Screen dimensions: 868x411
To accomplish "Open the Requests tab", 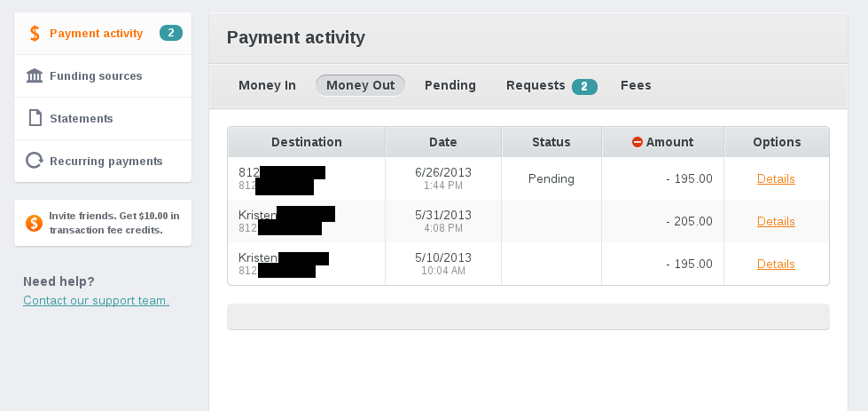I will tap(536, 86).
